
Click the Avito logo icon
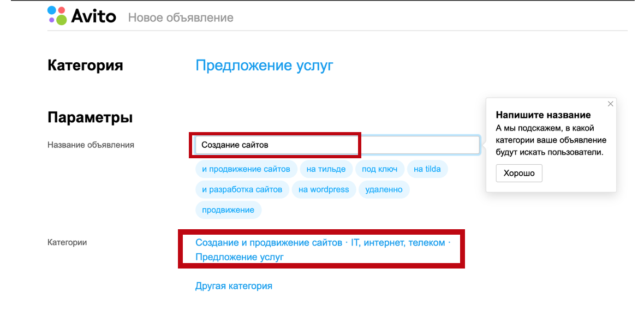[x=55, y=16]
